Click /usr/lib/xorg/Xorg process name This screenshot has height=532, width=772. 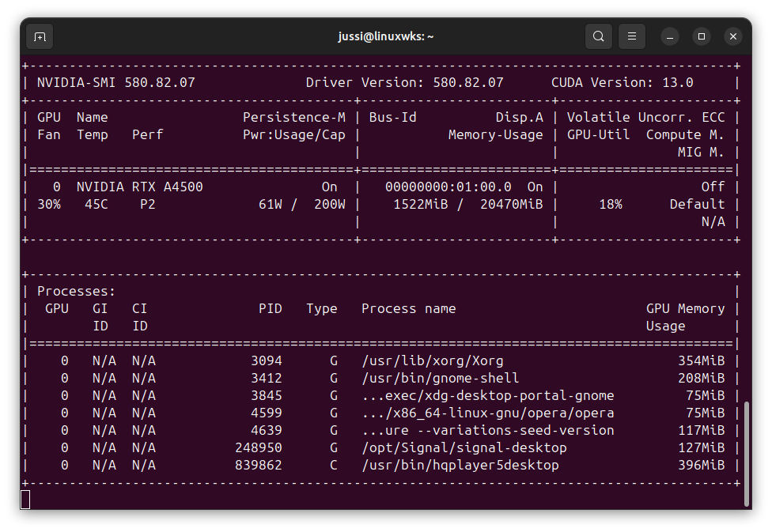pyautogui.click(x=433, y=360)
